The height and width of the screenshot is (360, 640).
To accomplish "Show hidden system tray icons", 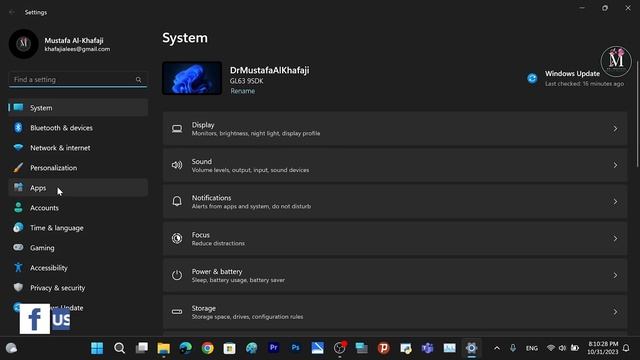I will click(x=497, y=348).
